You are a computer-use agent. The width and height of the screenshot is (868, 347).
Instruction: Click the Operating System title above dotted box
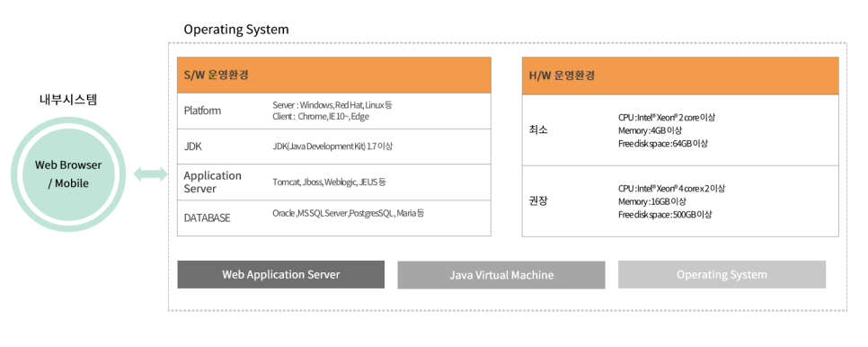tap(236, 30)
